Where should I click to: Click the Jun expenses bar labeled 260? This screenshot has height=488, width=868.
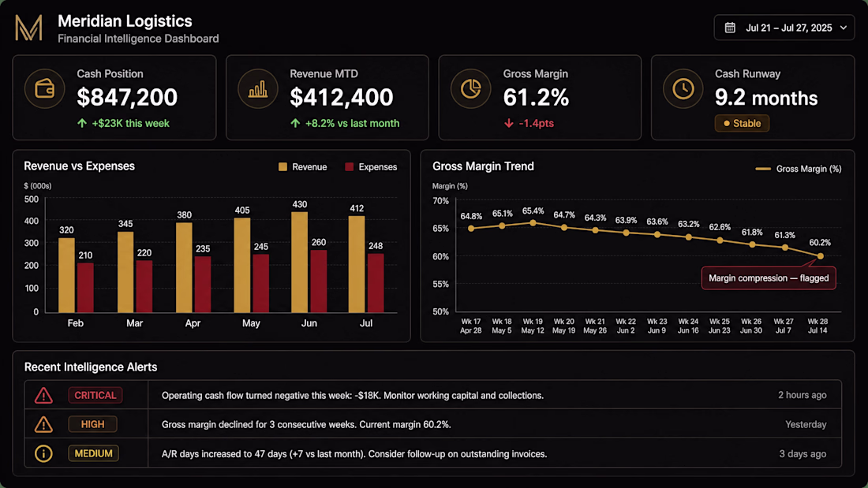[x=318, y=281]
